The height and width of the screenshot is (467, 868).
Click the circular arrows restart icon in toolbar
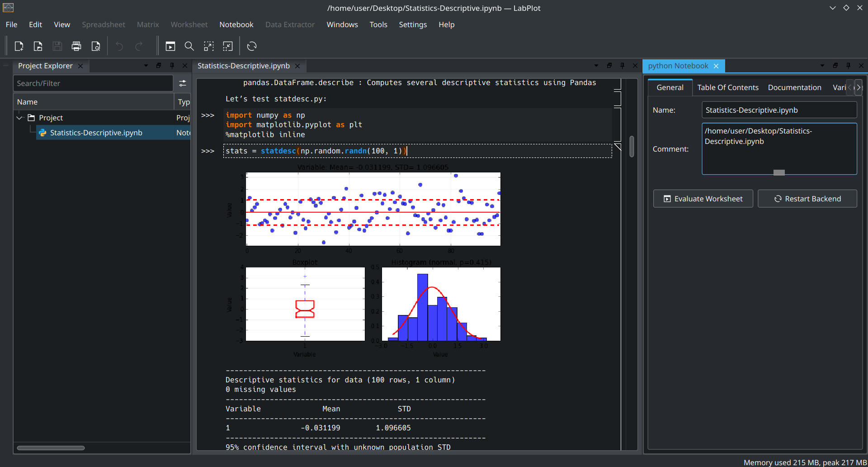pyautogui.click(x=252, y=46)
